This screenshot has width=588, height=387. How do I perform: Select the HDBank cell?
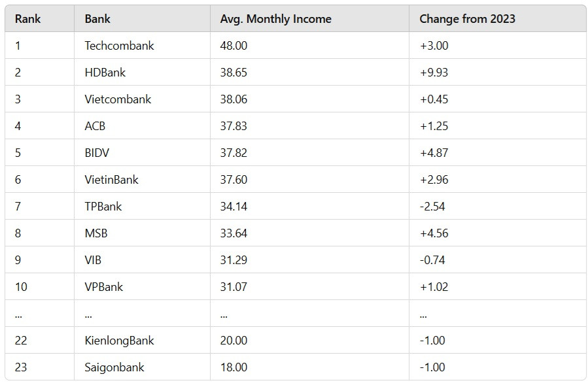click(x=105, y=73)
